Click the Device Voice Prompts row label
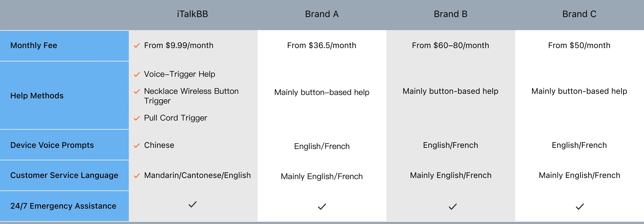 click(52, 145)
